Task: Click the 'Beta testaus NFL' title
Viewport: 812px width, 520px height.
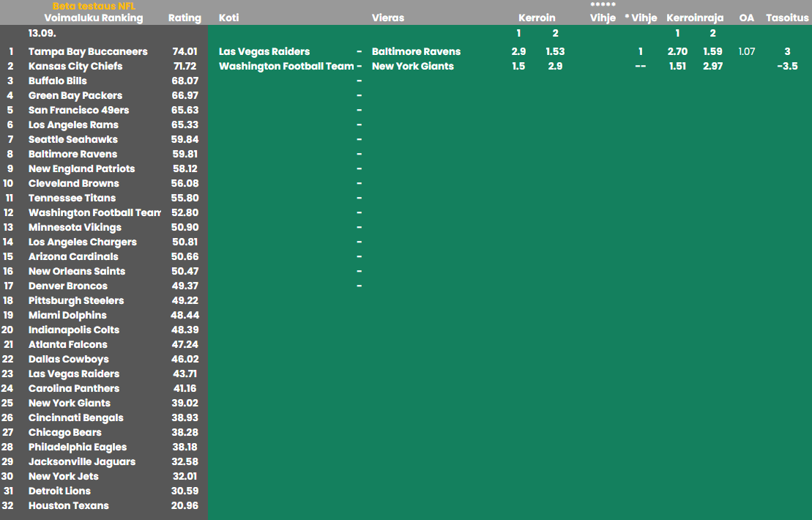Action: 94,6
